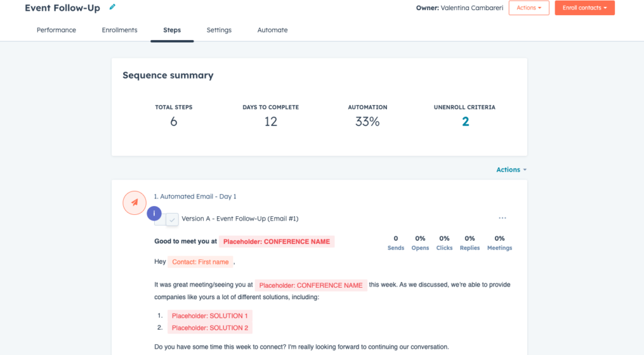
Task: Click the purple info badge icon
Action: point(154,213)
